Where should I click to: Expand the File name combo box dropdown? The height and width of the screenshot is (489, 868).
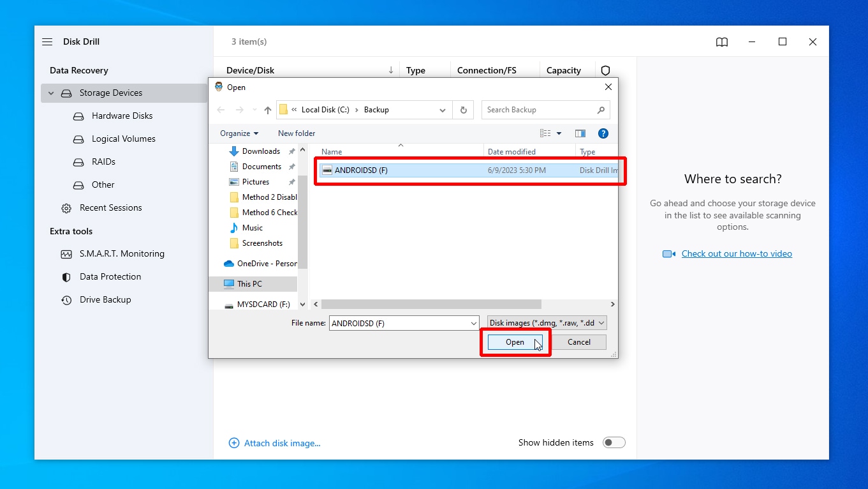tap(473, 323)
